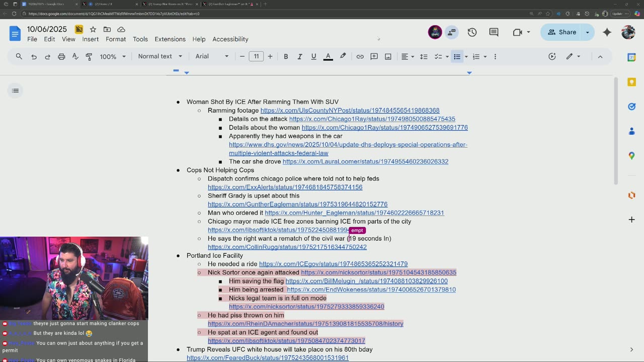Open the Format menu

(x=116, y=39)
